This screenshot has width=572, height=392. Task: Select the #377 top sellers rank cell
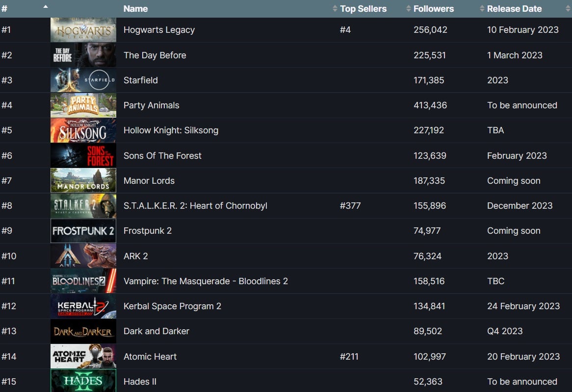pos(350,206)
